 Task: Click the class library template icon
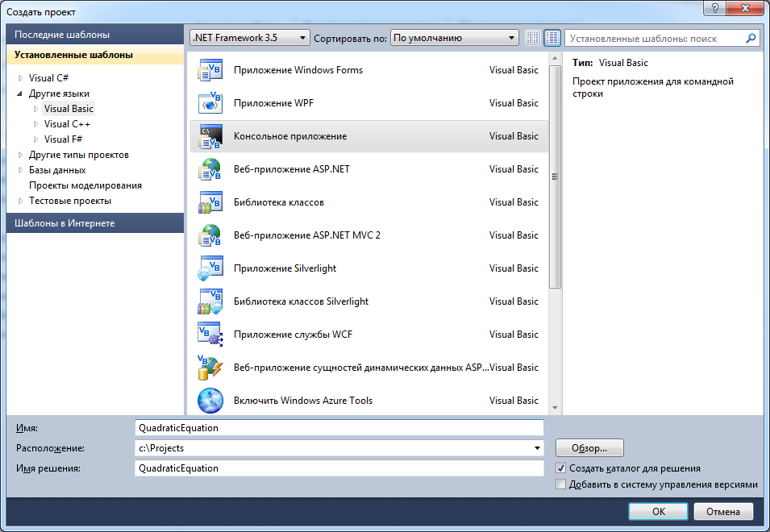210,202
